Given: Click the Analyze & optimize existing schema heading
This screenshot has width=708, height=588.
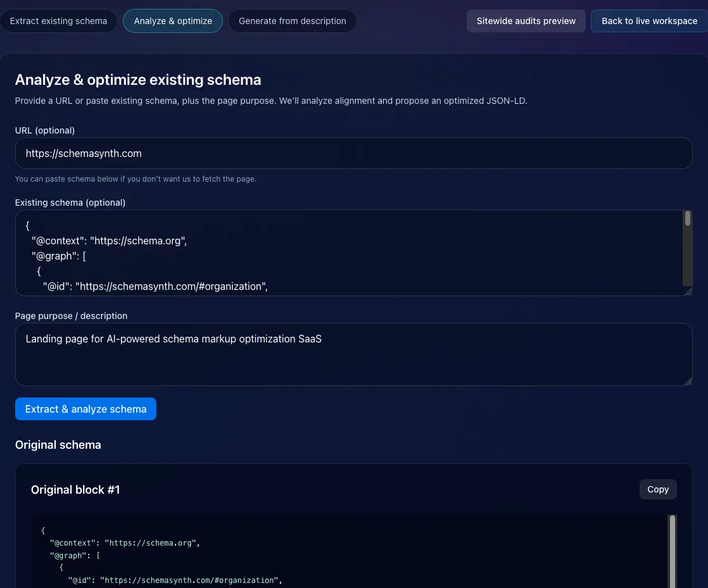Looking at the screenshot, I should point(138,79).
